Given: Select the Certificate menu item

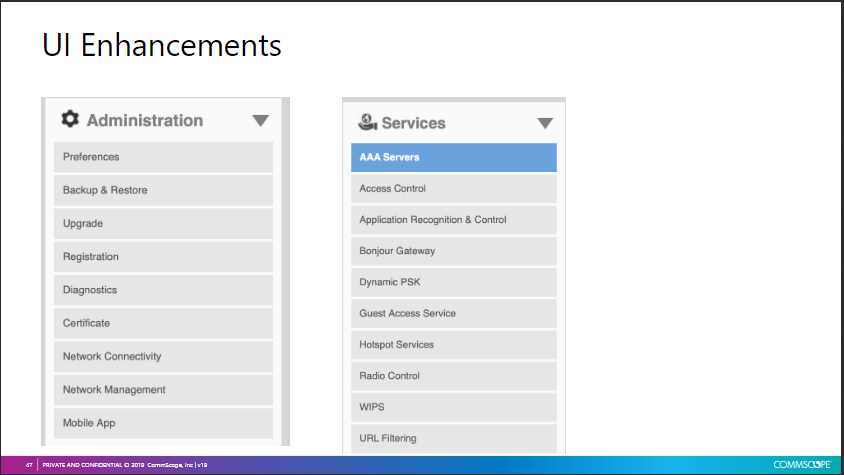Looking at the screenshot, I should coord(163,323).
